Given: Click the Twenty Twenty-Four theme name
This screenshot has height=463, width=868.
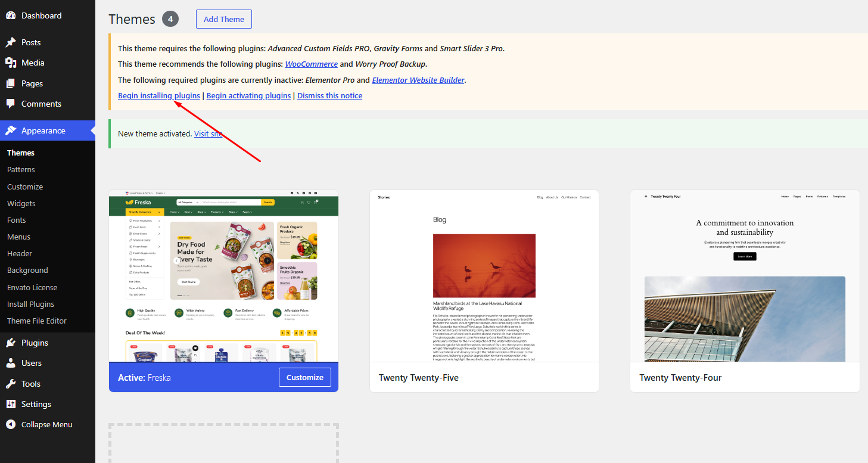Looking at the screenshot, I should pos(680,377).
